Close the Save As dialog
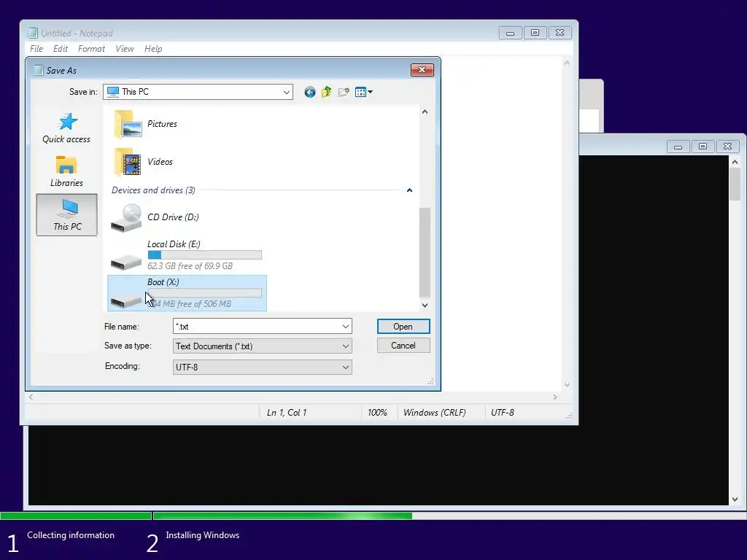The image size is (747, 560). (422, 70)
